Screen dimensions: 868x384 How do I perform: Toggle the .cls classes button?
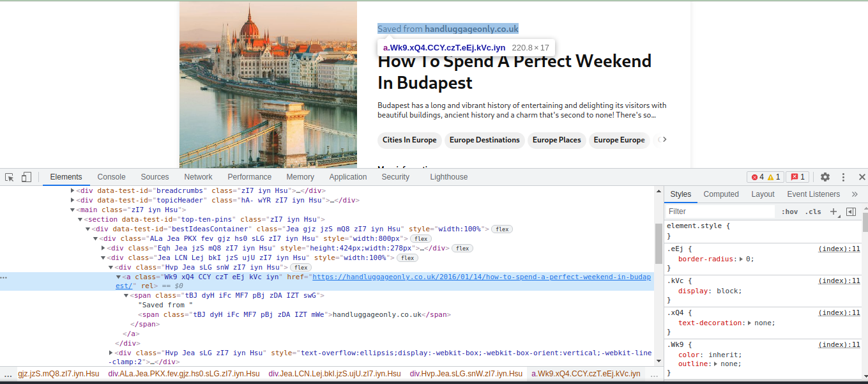coord(813,211)
